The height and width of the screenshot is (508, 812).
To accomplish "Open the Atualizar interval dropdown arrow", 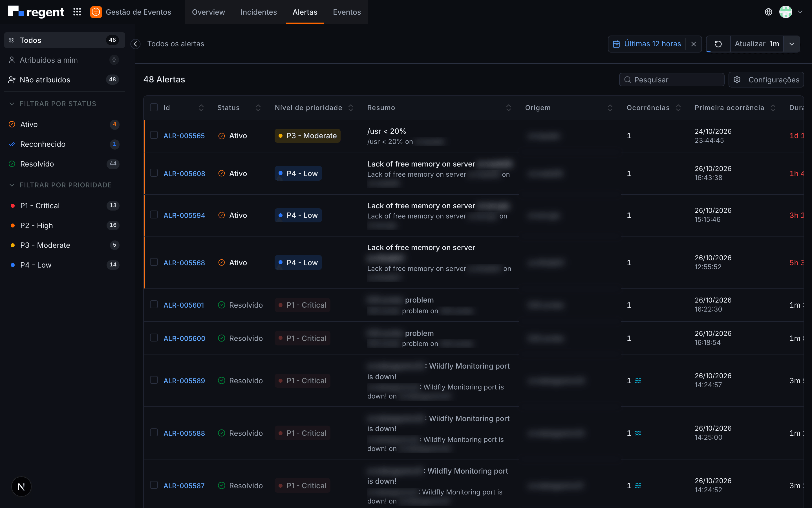I will point(791,44).
